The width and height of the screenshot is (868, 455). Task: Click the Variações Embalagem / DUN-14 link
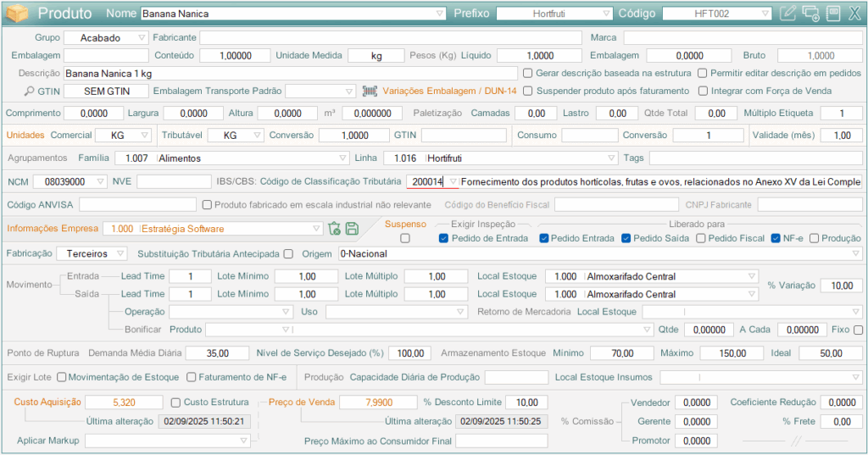coord(449,92)
